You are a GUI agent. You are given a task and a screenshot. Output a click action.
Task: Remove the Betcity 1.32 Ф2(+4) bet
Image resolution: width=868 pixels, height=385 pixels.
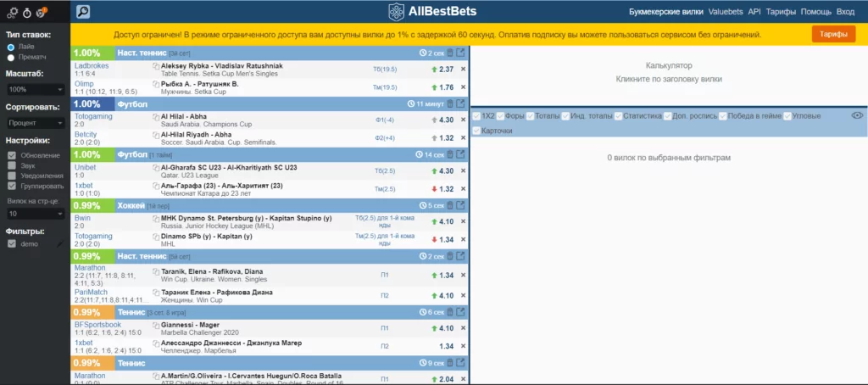coord(464,138)
